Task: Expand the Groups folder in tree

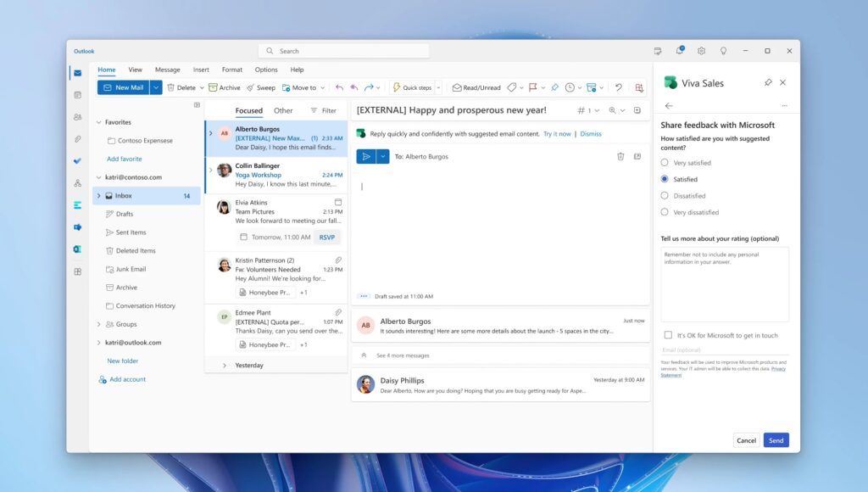Action: [x=98, y=324]
